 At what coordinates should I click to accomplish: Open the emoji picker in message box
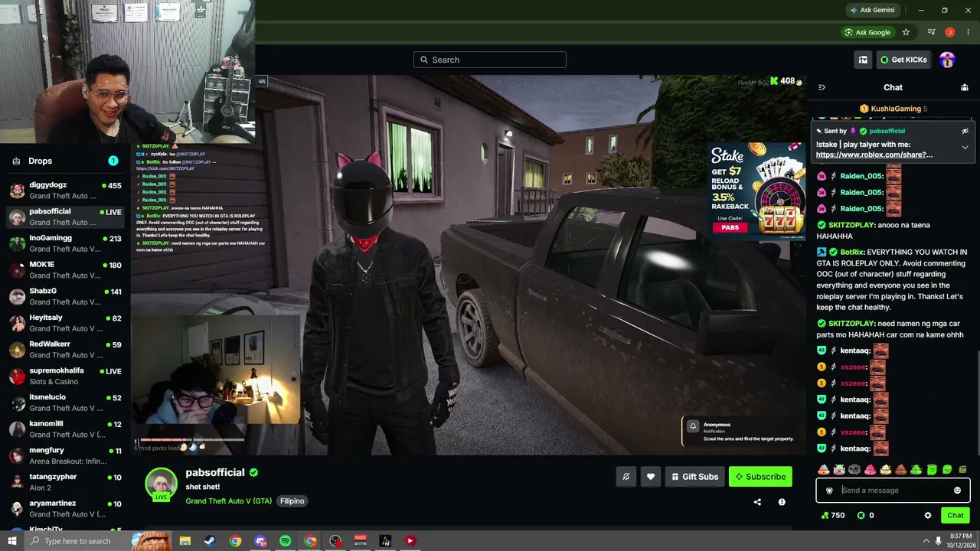[957, 491]
